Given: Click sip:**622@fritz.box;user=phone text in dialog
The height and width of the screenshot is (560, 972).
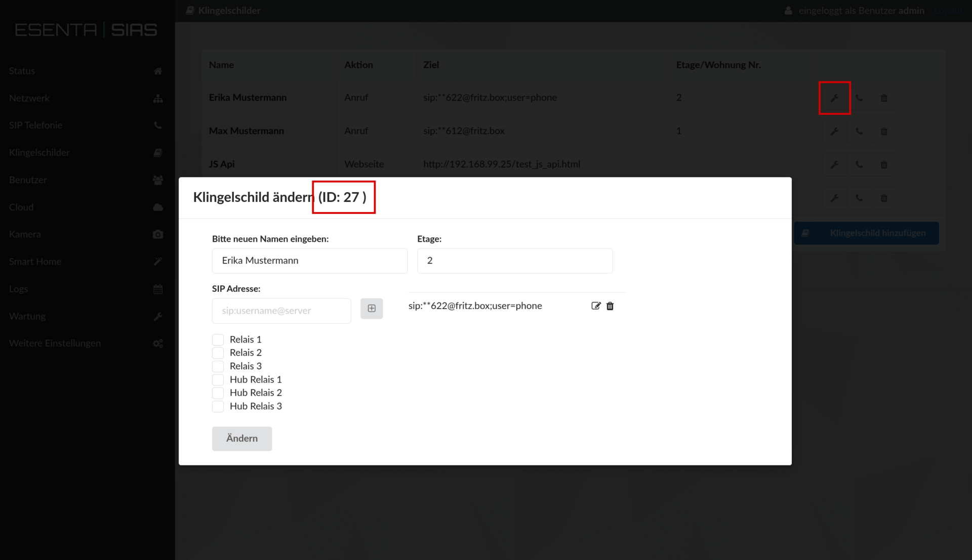Looking at the screenshot, I should (475, 306).
